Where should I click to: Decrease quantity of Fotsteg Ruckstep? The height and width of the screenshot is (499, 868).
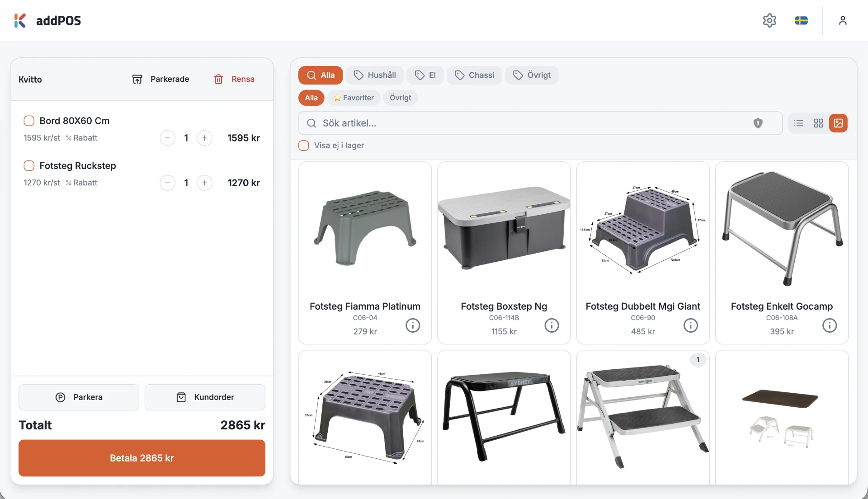click(x=168, y=183)
